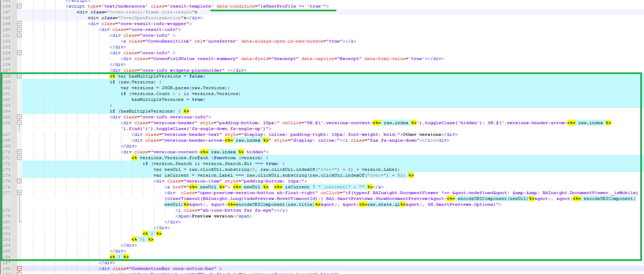The image size is (644, 274).
Task: Collapse versions-info div fold on line 165
Action: (x=19, y=117)
